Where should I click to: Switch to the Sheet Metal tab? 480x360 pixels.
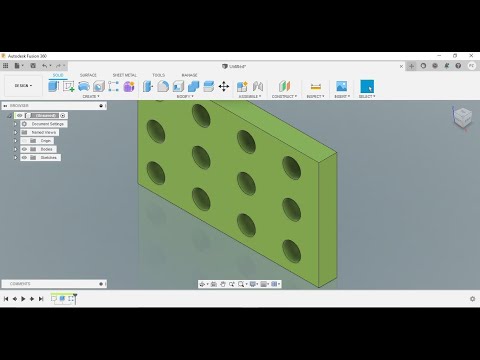pyautogui.click(x=124, y=75)
